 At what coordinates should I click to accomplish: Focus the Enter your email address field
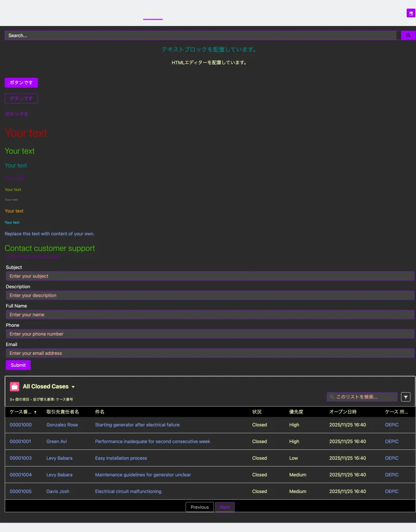tap(210, 353)
